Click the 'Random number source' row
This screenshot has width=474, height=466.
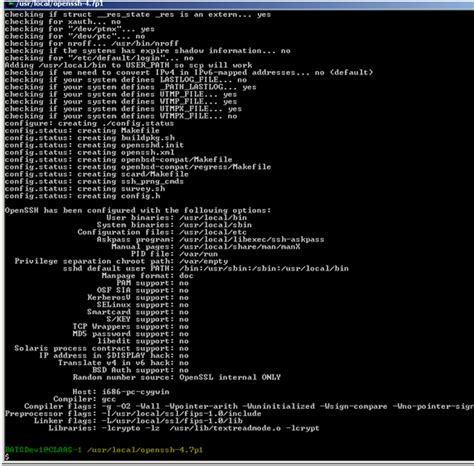pos(177,378)
